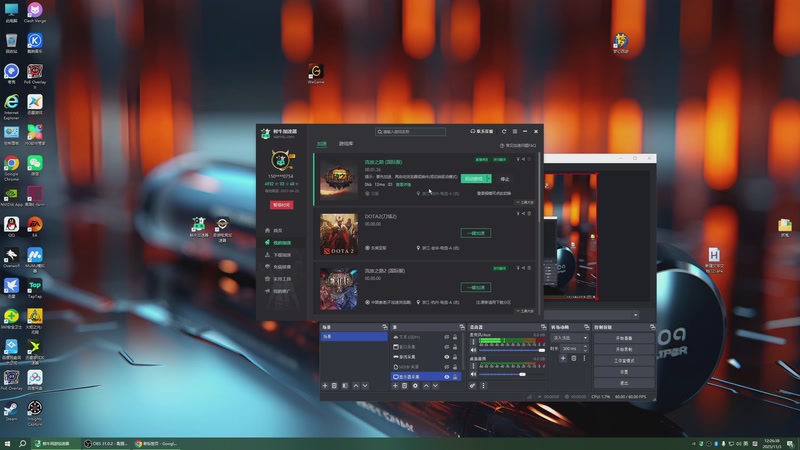The height and width of the screenshot is (450, 800).
Task: Switch to OBS window in taskbar
Action: point(106,443)
